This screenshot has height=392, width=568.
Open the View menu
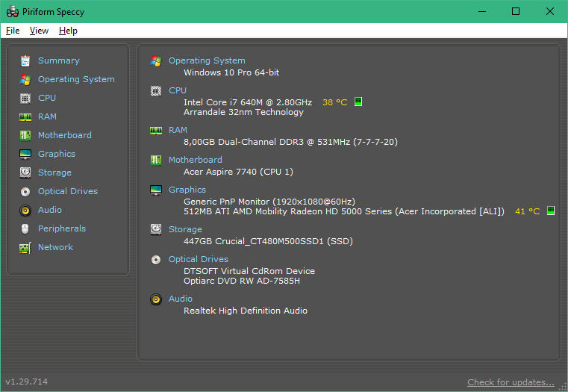tap(39, 31)
